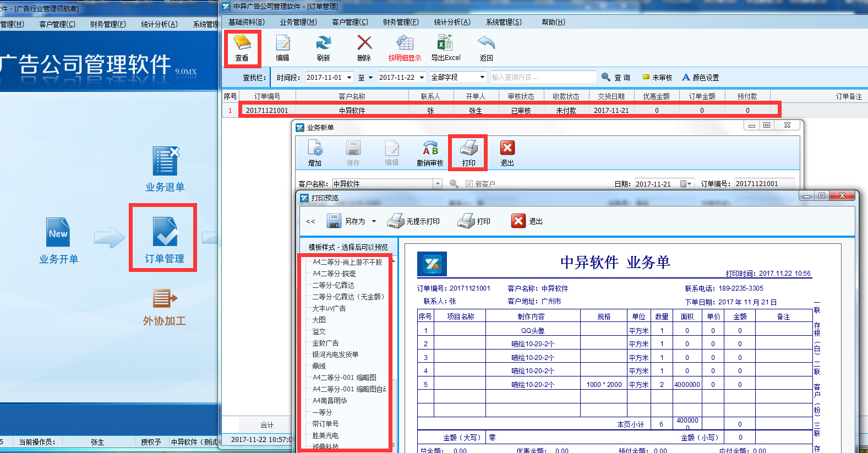Select template A4南昌明华

tap(330, 401)
